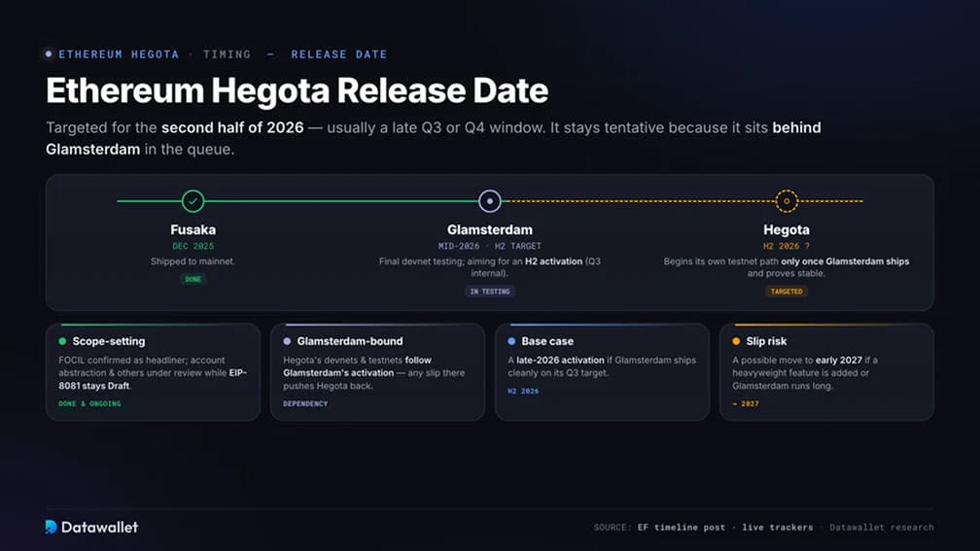Click the lavender dot beside Glamsterdam-bound
Viewport: 980px width, 551px height.
[x=287, y=341]
